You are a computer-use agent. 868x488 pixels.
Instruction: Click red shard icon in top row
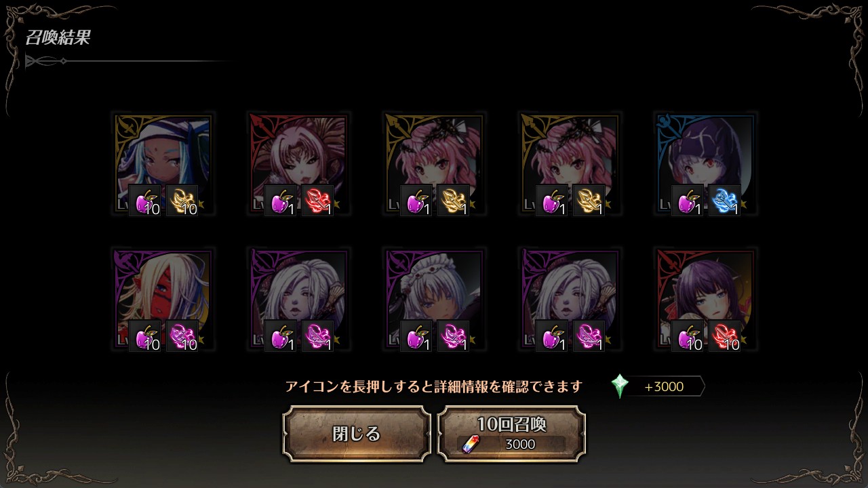(317, 201)
